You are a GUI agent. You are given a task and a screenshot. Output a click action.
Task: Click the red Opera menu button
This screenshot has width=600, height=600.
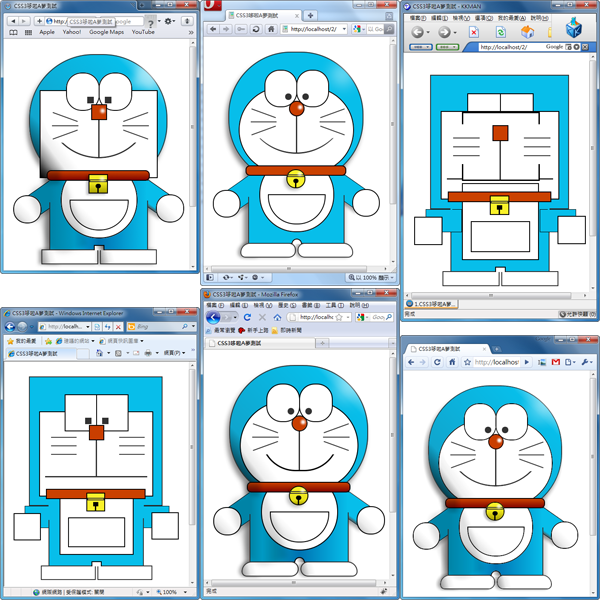coord(212,5)
